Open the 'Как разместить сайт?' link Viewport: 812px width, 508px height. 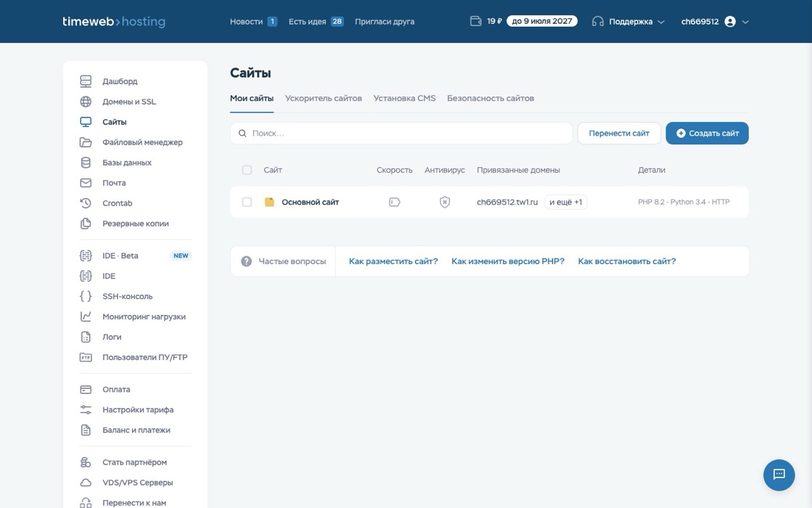tap(393, 261)
